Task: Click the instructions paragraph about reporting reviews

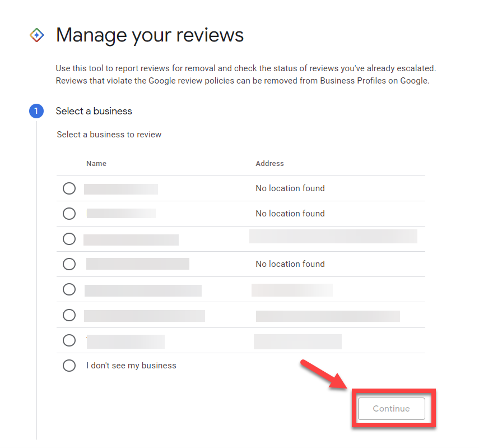Action: pos(245,74)
